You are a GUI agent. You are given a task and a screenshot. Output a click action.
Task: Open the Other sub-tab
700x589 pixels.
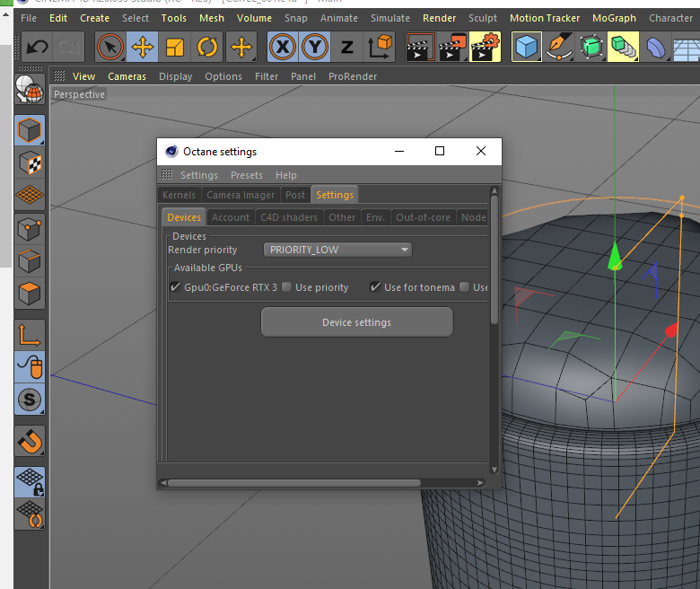[x=342, y=217]
